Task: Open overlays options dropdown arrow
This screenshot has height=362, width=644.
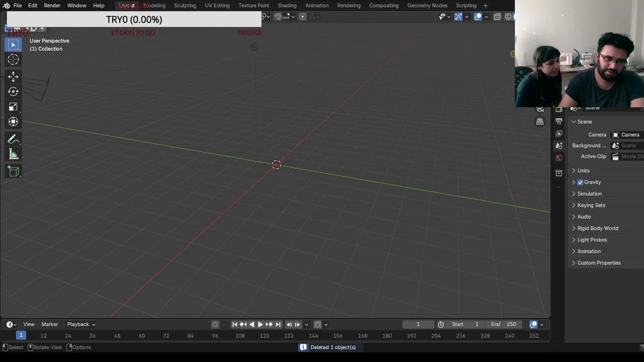Action: 486,17
